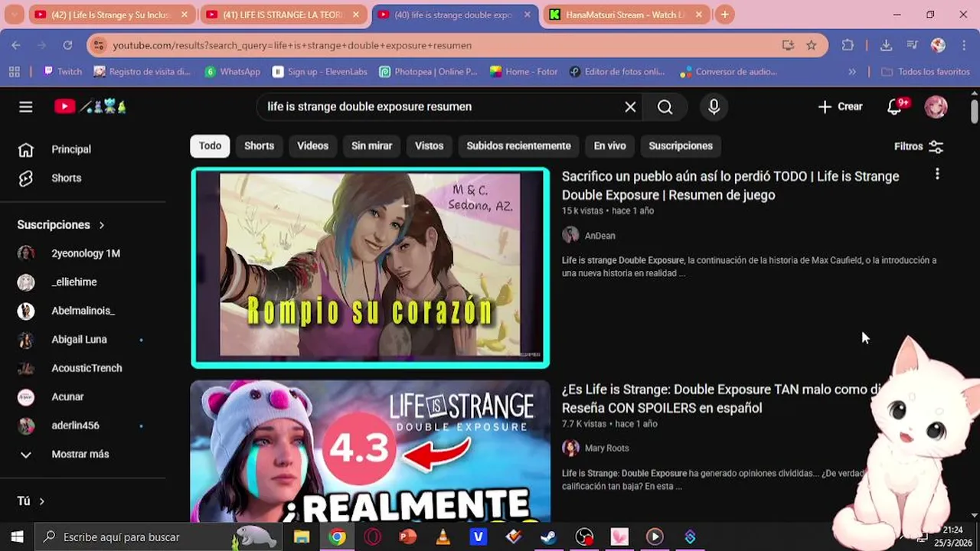Screen dimensions: 980x551
Task: Close the life is strange double expo tab
Action: point(527,15)
